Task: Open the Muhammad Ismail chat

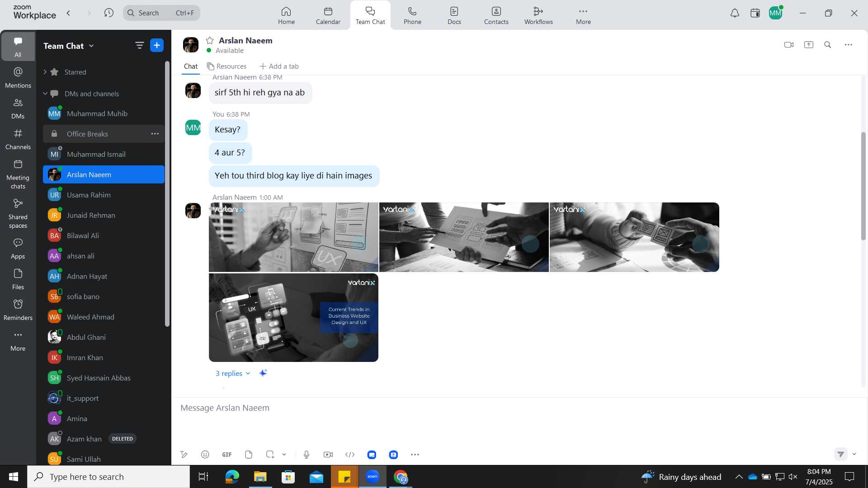Action: pyautogui.click(x=104, y=154)
